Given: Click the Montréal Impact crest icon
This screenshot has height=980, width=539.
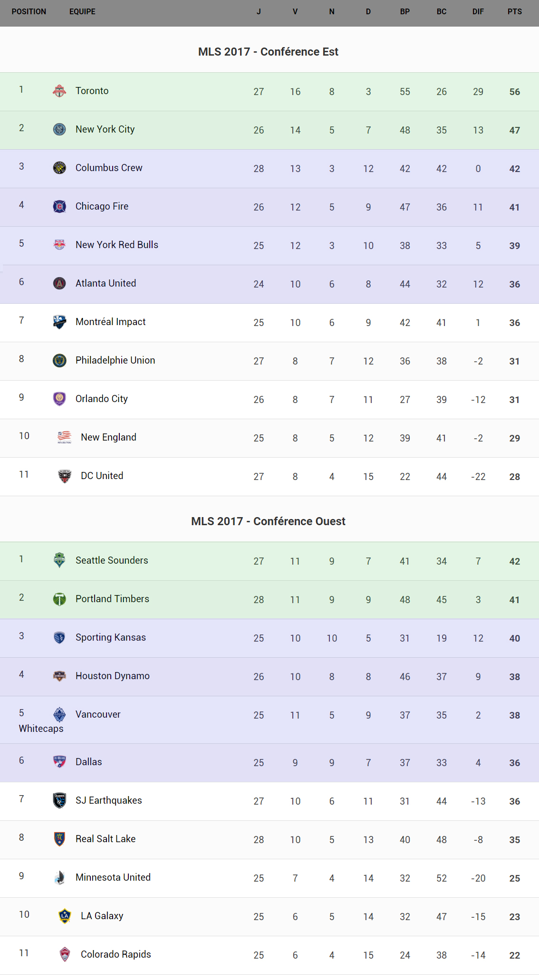Looking at the screenshot, I should [x=59, y=322].
